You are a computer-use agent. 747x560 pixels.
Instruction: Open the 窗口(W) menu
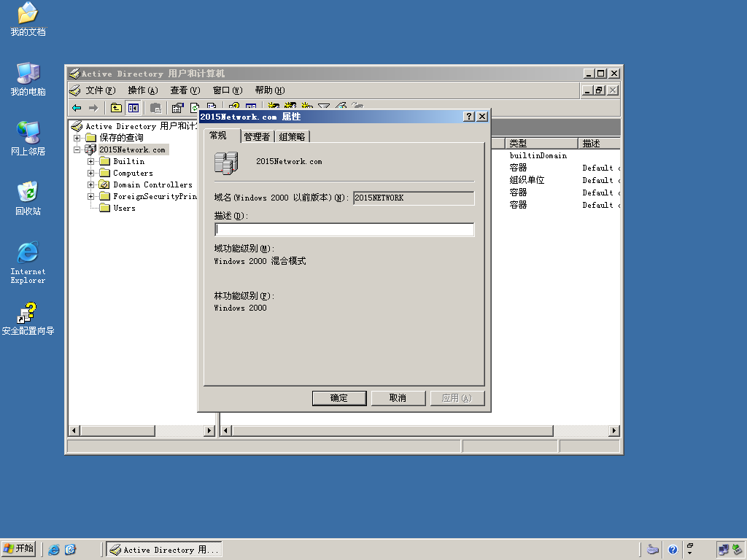pyautogui.click(x=228, y=90)
